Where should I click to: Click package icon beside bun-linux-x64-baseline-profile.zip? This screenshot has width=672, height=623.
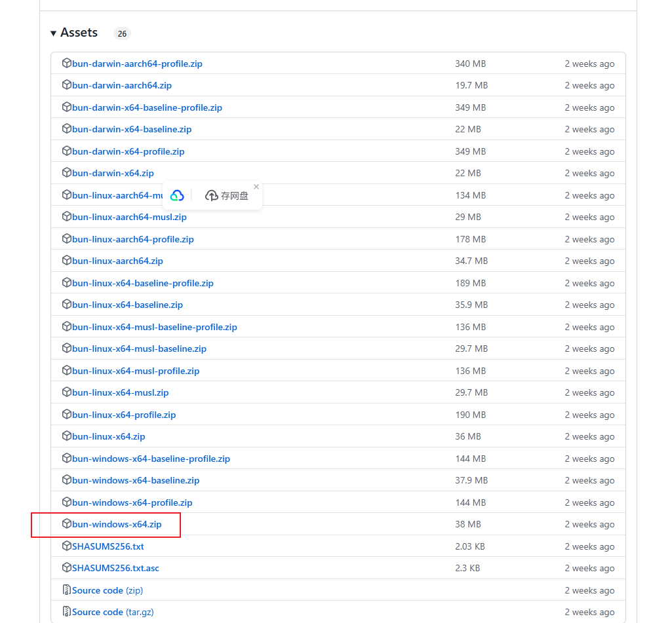pos(66,282)
